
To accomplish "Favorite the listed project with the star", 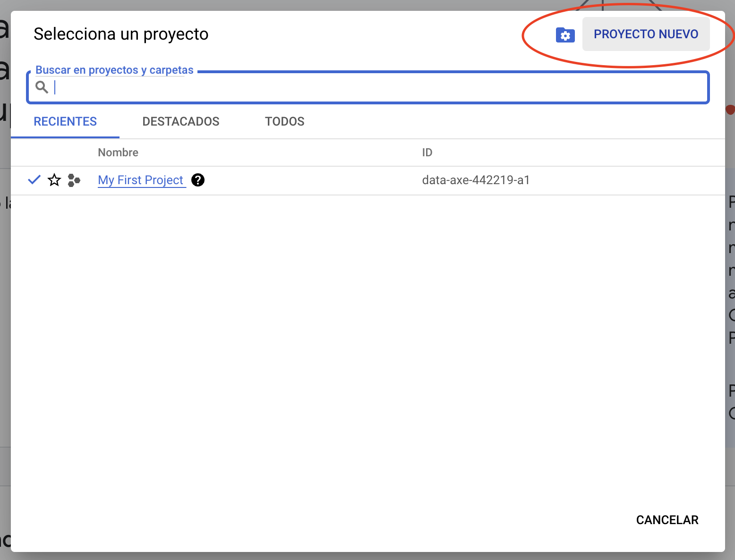I will click(x=54, y=180).
